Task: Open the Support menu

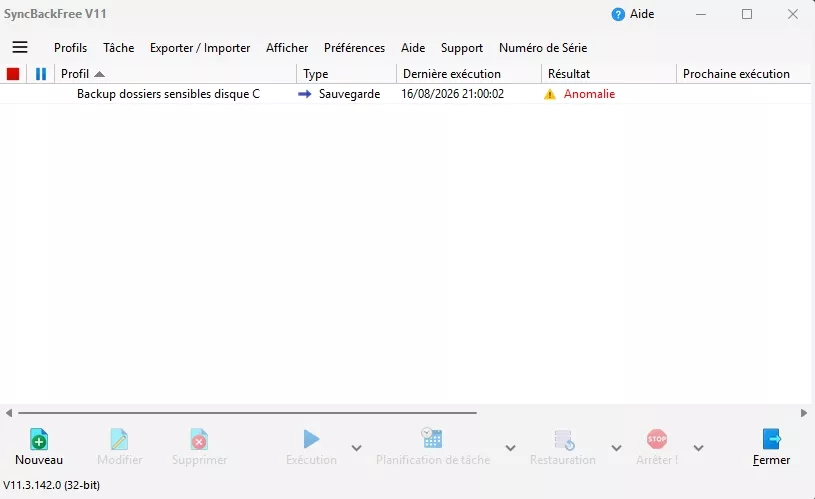Action: click(462, 48)
